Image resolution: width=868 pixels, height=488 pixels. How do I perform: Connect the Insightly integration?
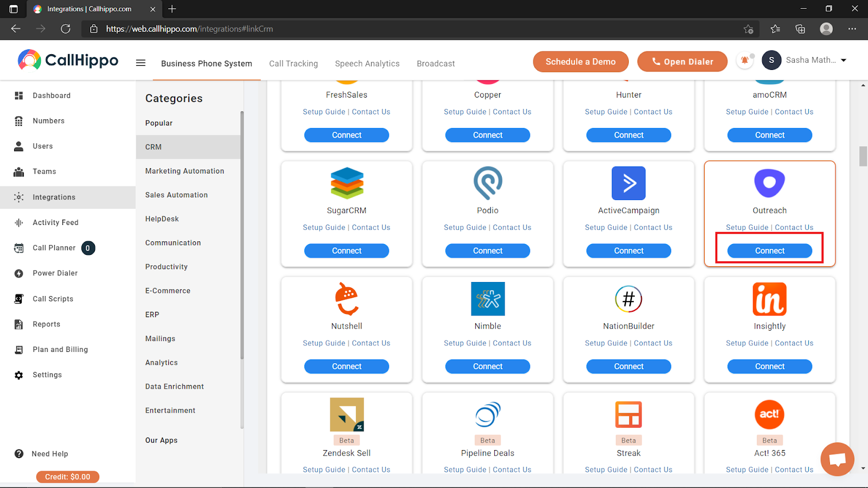point(769,367)
